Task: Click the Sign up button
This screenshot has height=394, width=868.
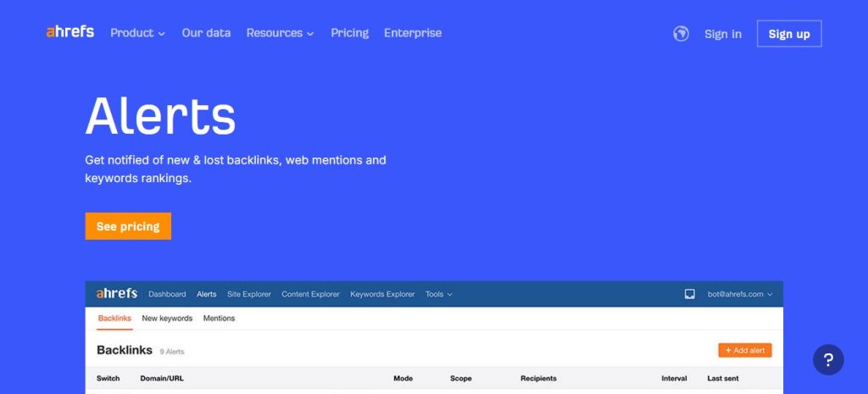Action: pos(789,34)
